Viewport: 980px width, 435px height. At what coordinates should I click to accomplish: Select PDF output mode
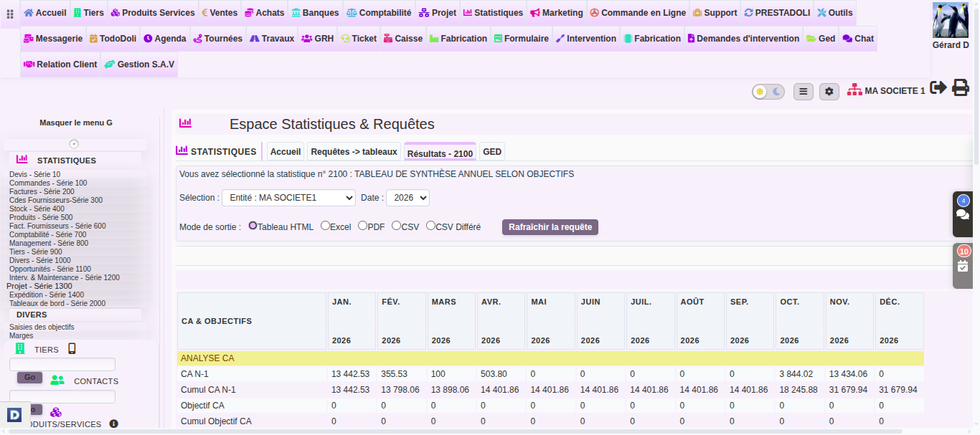point(362,226)
